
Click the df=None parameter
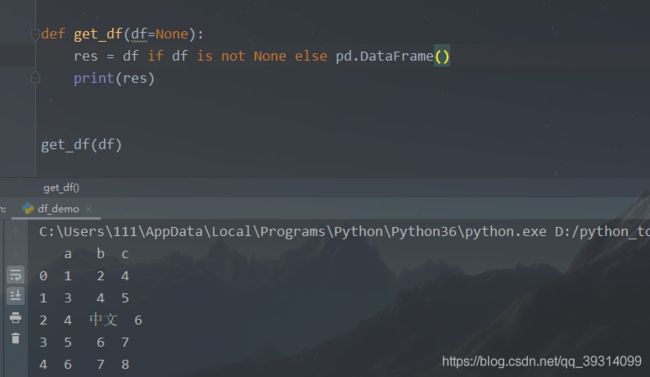coord(160,34)
